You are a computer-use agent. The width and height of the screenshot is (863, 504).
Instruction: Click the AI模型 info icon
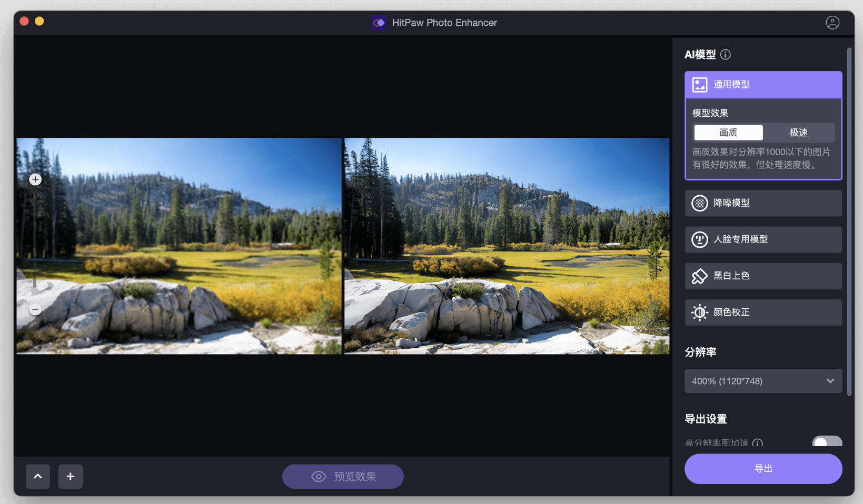coord(727,54)
